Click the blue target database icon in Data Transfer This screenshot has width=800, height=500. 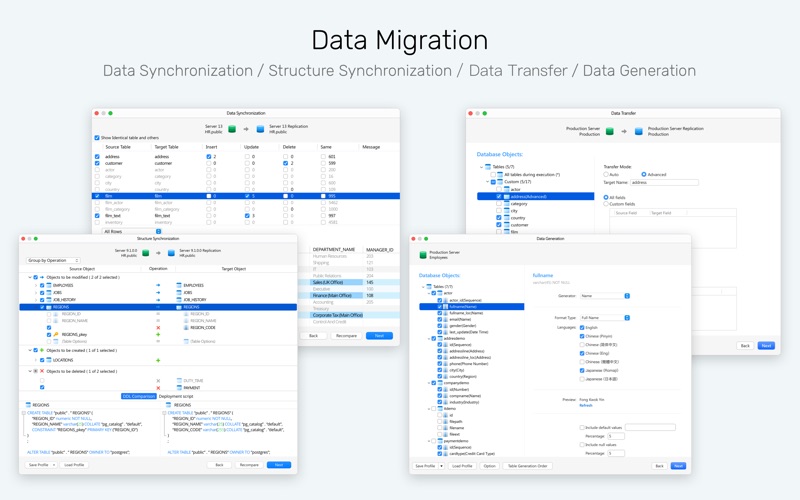point(638,131)
